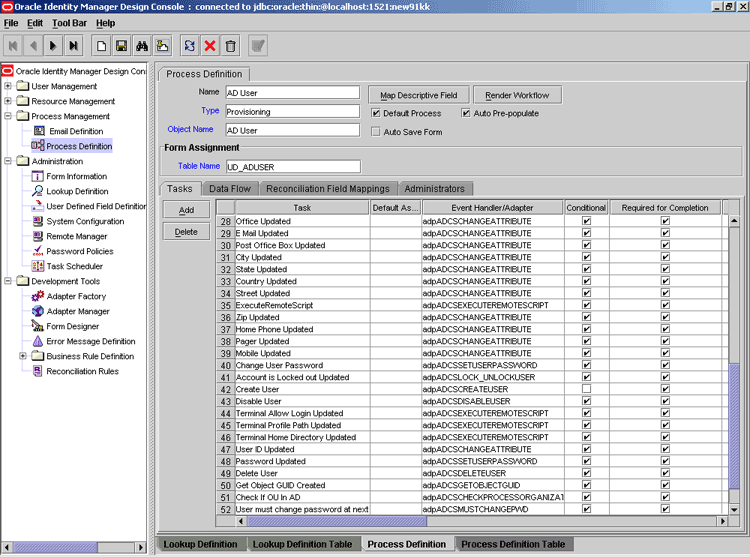Check Conditional box for Create User
750x558 pixels.
click(x=586, y=389)
